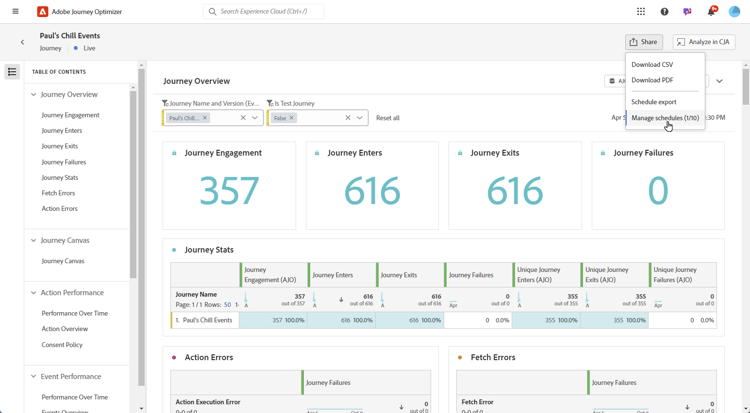Open the help question mark icon

664,11
